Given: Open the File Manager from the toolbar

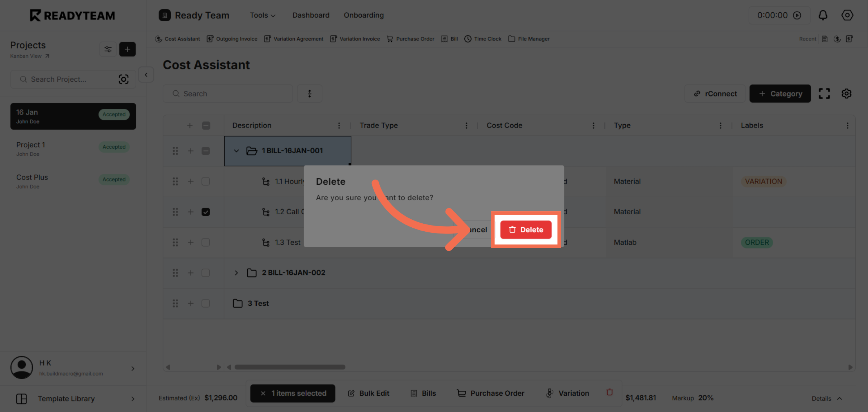Looking at the screenshot, I should tap(529, 39).
